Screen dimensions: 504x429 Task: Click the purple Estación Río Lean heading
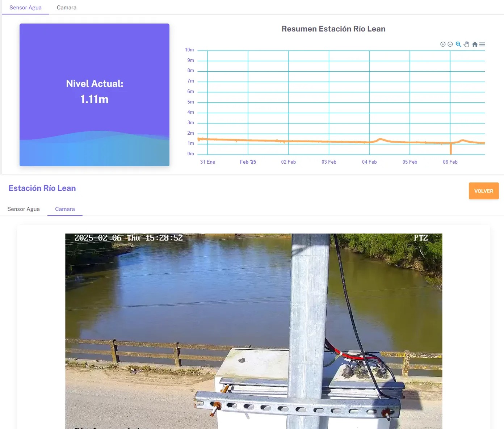coord(42,188)
